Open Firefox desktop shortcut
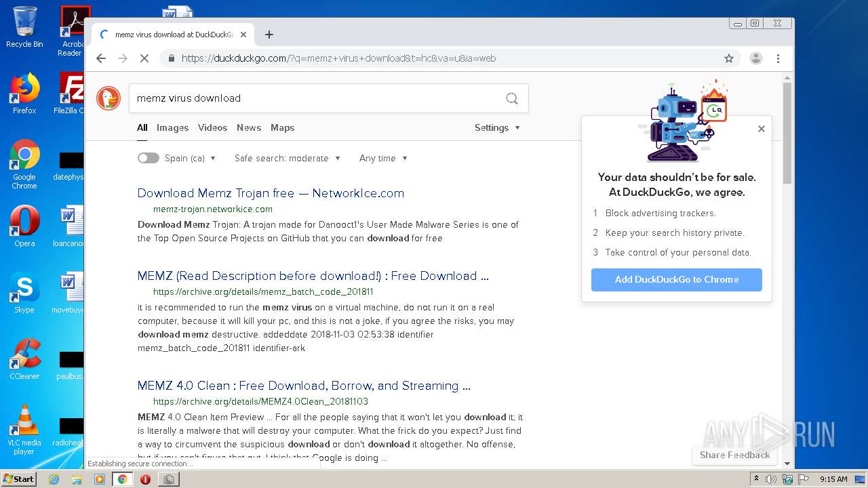The width and height of the screenshot is (868, 488). pyautogui.click(x=24, y=94)
